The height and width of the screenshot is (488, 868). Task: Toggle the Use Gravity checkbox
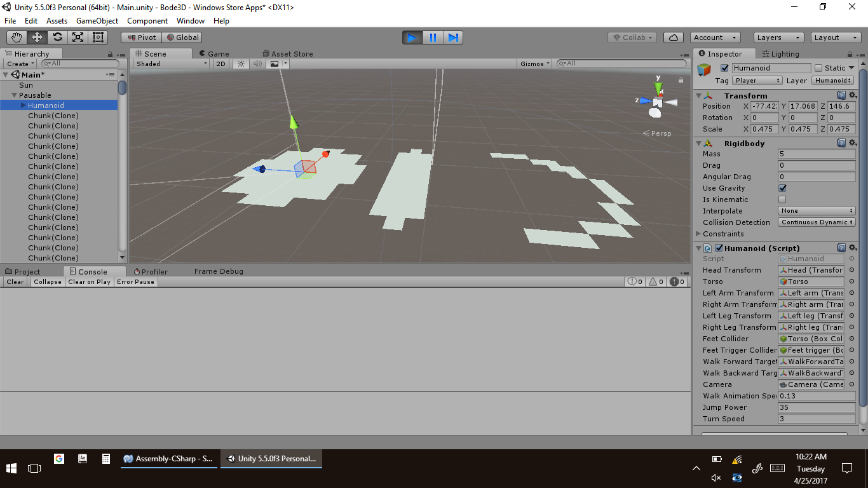click(x=782, y=188)
